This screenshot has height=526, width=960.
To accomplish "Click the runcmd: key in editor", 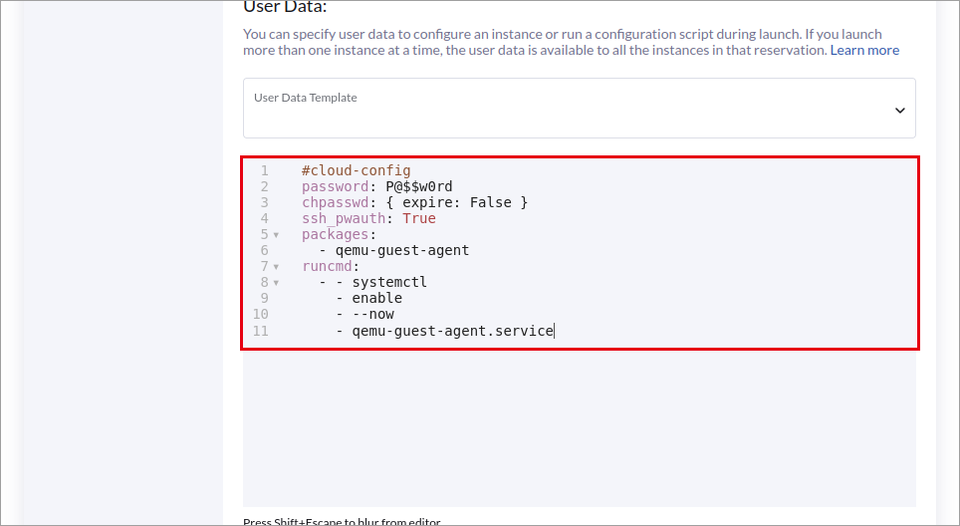I will [x=331, y=266].
